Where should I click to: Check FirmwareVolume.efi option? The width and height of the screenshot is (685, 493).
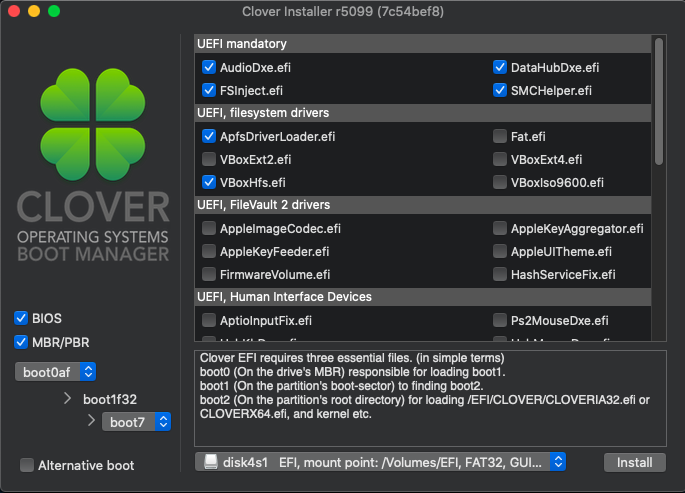pyautogui.click(x=209, y=274)
